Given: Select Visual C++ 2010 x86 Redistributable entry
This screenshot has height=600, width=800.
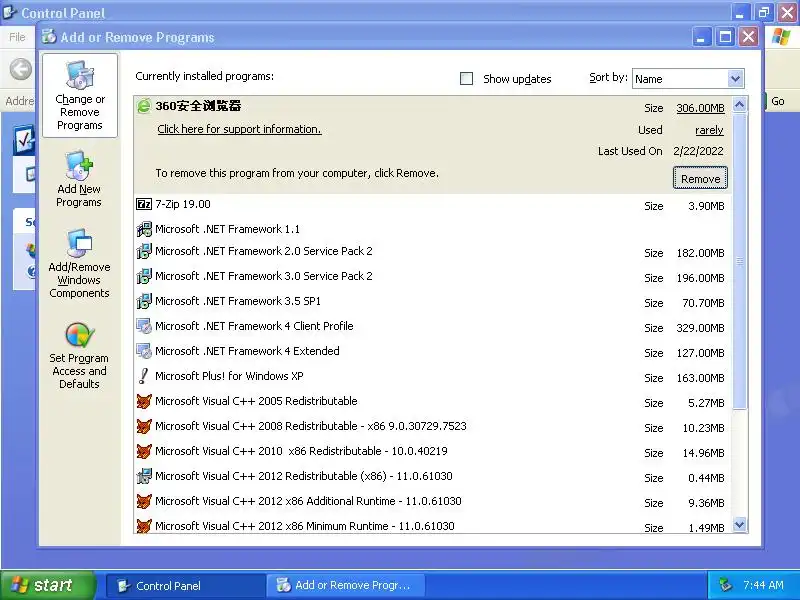Looking at the screenshot, I should pyautogui.click(x=433, y=452).
